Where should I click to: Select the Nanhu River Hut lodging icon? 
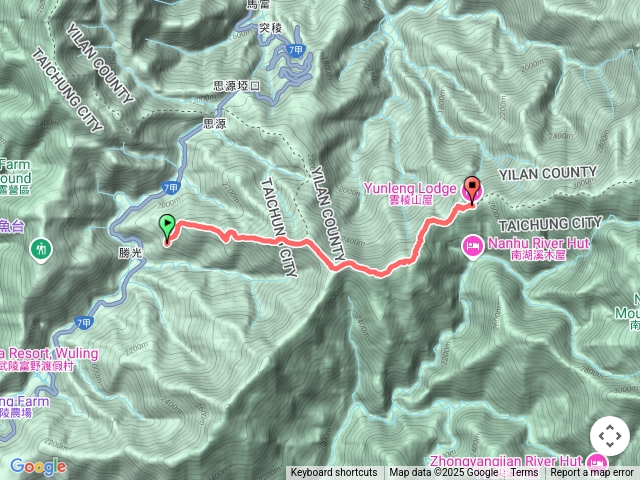click(473, 247)
